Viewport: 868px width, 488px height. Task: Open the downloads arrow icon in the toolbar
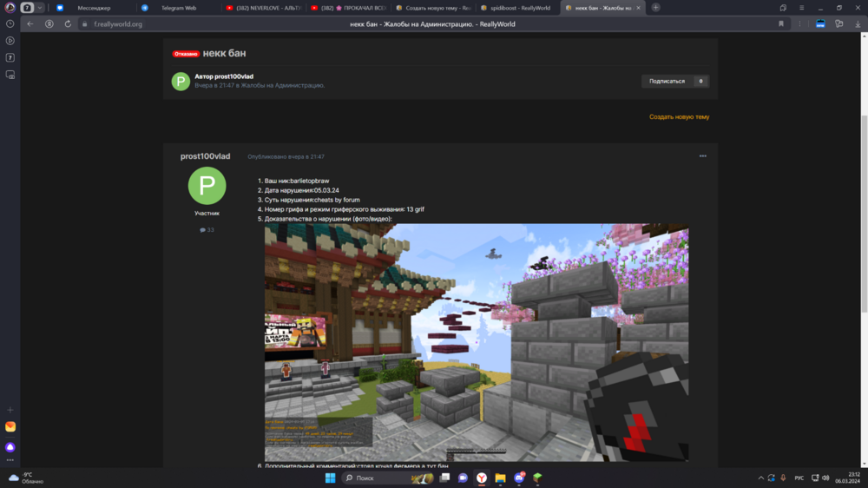[x=858, y=23]
